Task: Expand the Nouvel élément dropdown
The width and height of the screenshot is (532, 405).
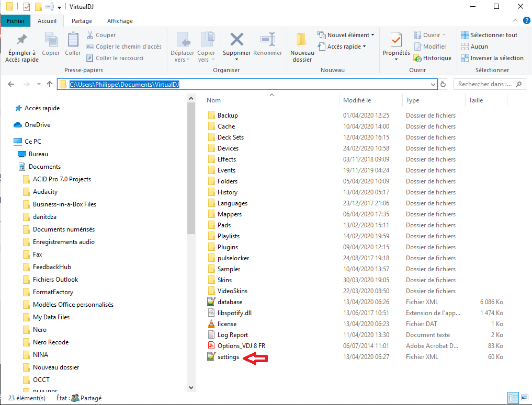Action: (x=346, y=35)
